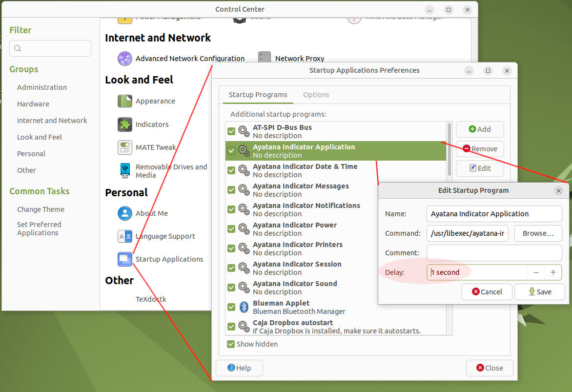This screenshot has width=572, height=392.
Task: Save the edited startup program
Action: tap(540, 291)
